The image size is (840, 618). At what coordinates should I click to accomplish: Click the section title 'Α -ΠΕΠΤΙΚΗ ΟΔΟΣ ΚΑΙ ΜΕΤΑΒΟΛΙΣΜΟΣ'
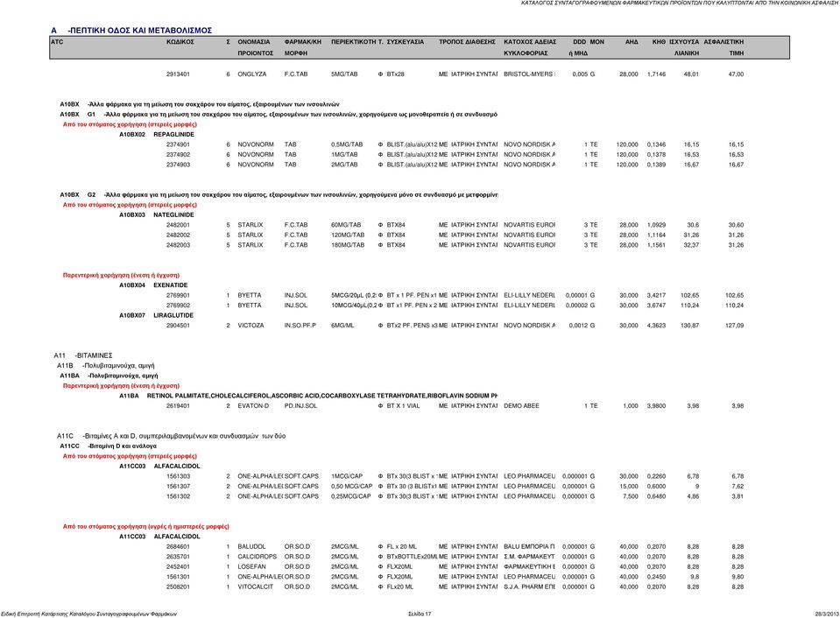pyautogui.click(x=131, y=31)
